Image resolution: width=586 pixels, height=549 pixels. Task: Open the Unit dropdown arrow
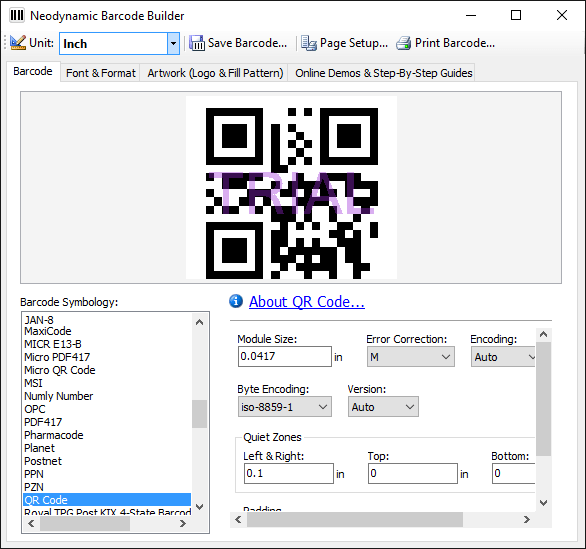[x=173, y=43]
